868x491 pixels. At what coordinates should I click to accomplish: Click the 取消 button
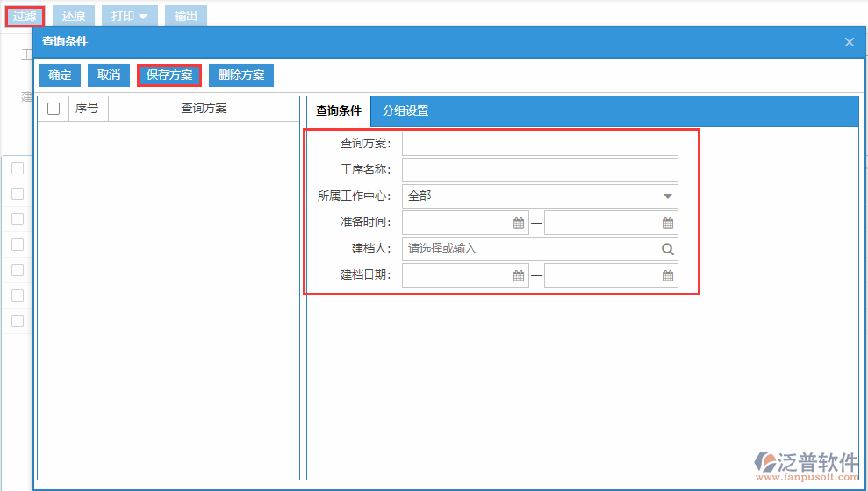[109, 75]
